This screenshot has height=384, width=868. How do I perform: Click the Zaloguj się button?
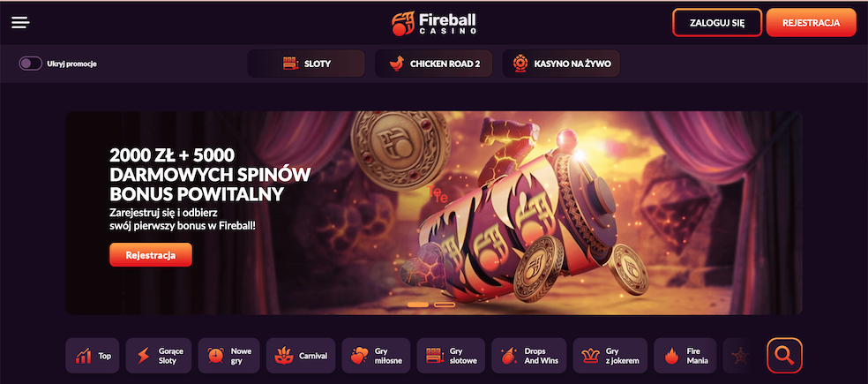pyautogui.click(x=717, y=23)
